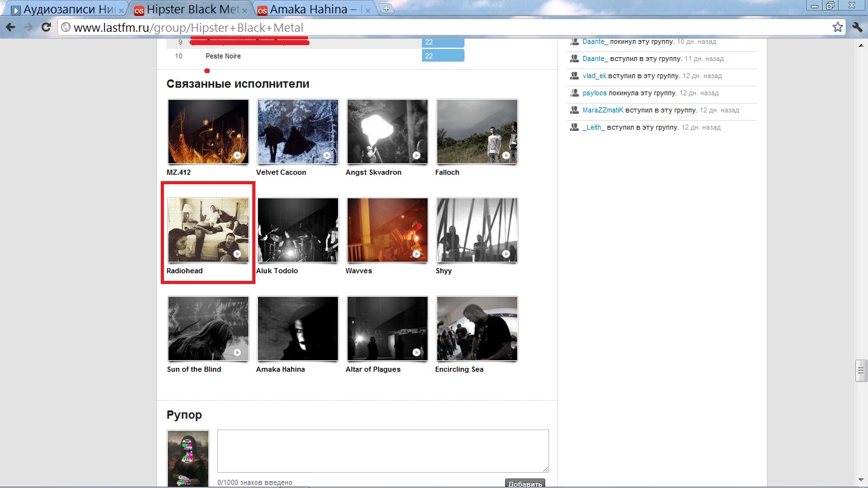This screenshot has height=488, width=868.
Task: Open the Shyy name link
Action: coord(444,271)
